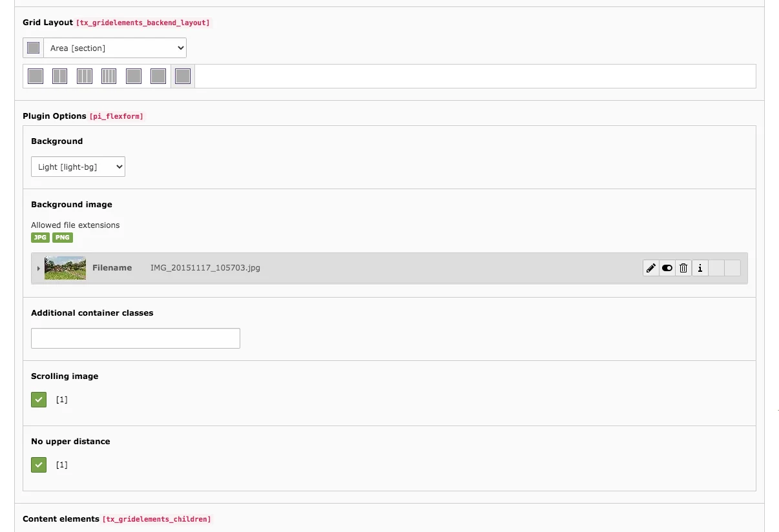Viewport: 779px width, 532px height.
Task: Toggle visibility of the background image file
Action: pyautogui.click(x=667, y=267)
